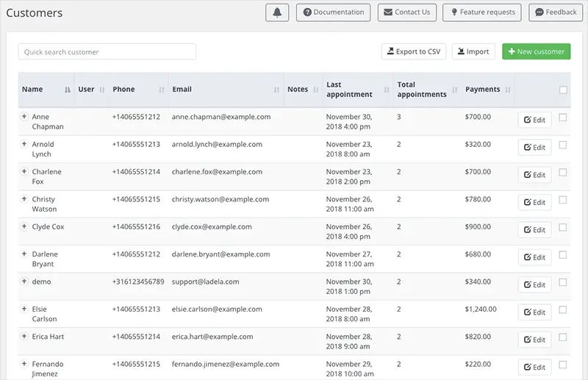Expand Christy Watson's row details

tap(24, 198)
